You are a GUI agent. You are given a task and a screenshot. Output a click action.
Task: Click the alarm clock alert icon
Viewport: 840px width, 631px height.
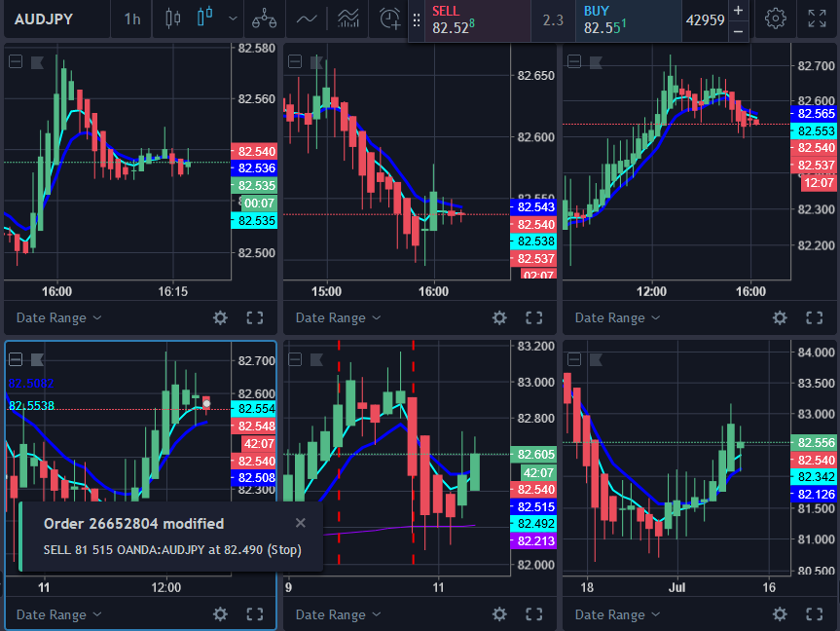click(389, 19)
